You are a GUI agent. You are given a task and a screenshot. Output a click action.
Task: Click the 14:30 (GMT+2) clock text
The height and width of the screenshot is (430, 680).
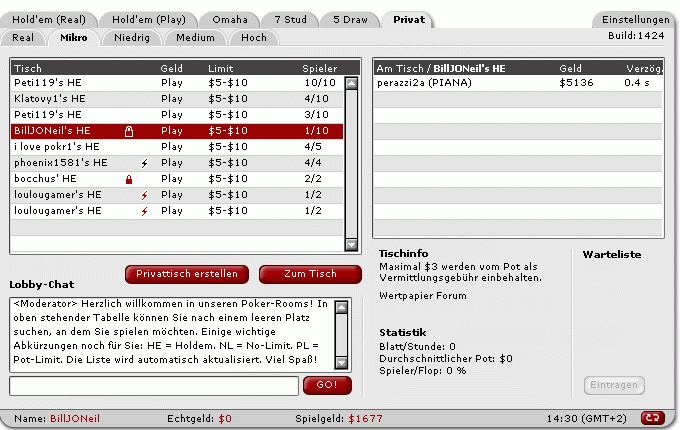pyautogui.click(x=586, y=419)
